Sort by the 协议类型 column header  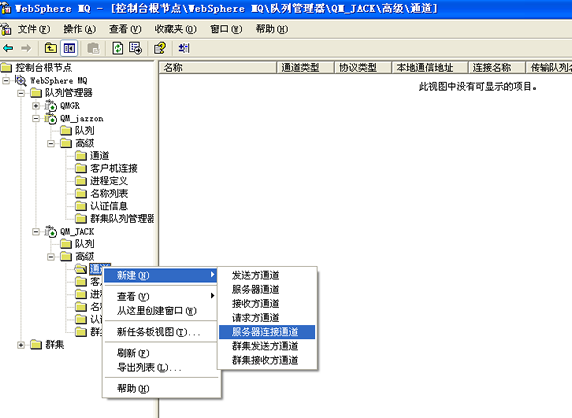pyautogui.click(x=363, y=67)
